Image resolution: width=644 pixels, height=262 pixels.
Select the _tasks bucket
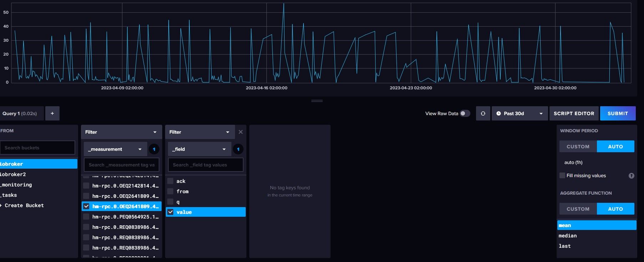pyautogui.click(x=39, y=195)
